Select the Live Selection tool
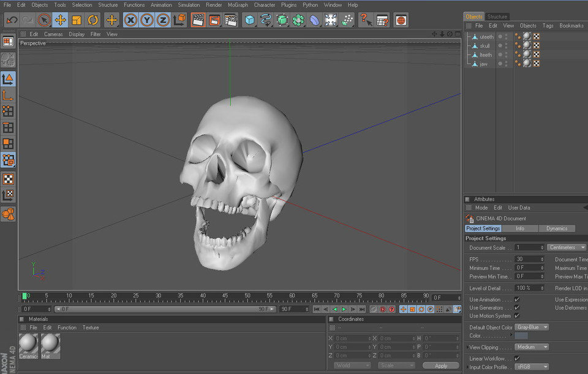This screenshot has width=588, height=374. click(x=44, y=20)
